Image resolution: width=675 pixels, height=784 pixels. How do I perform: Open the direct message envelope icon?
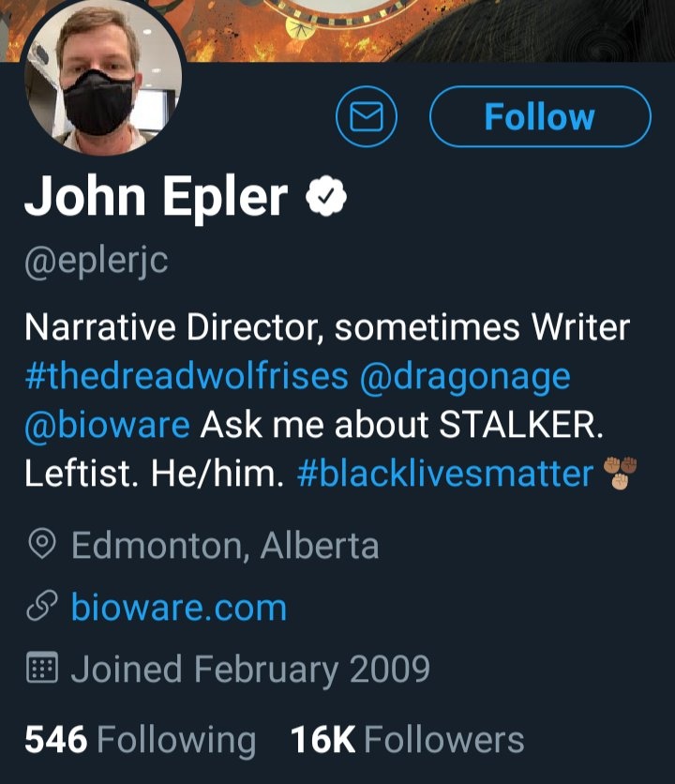[x=367, y=117]
